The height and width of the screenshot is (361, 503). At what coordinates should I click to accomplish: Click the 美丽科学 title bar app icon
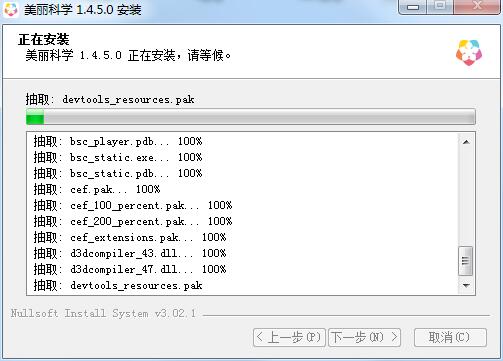coord(11,10)
